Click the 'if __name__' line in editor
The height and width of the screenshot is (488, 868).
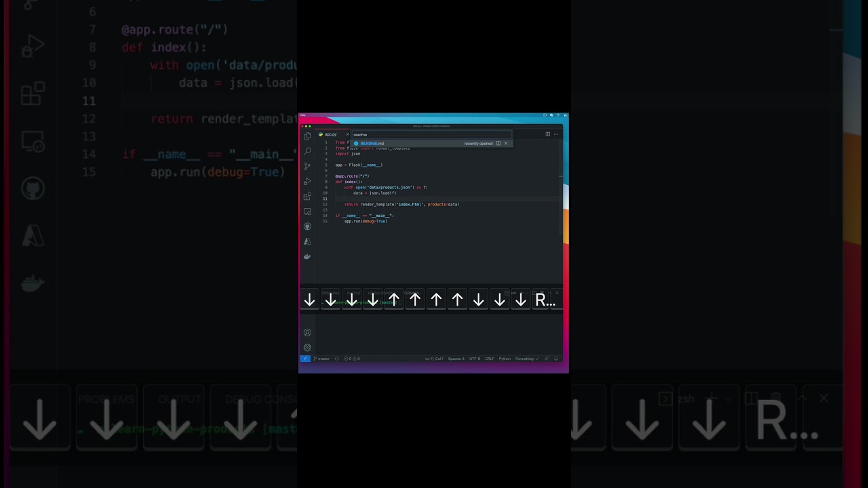point(364,216)
